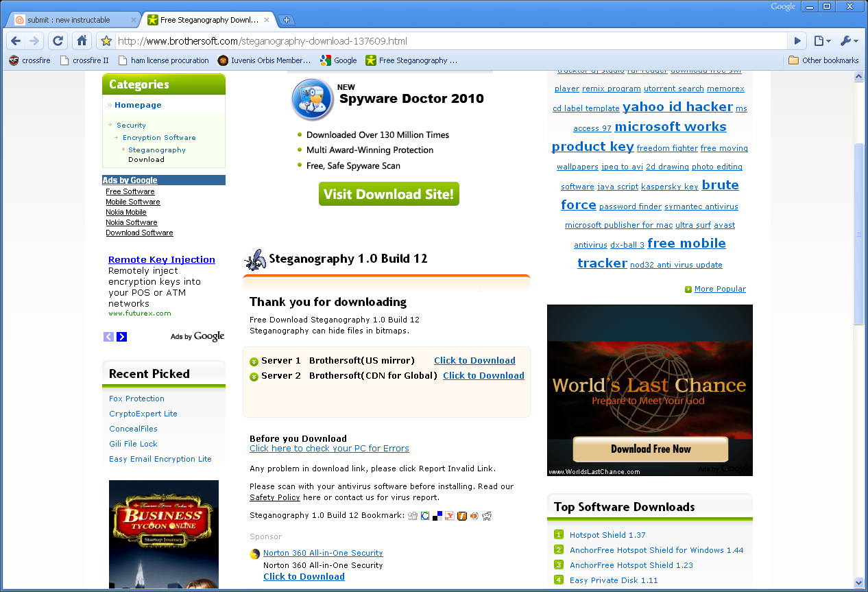Open a new tab with the plus button
Viewport: 868px width, 592px height.
(x=287, y=20)
